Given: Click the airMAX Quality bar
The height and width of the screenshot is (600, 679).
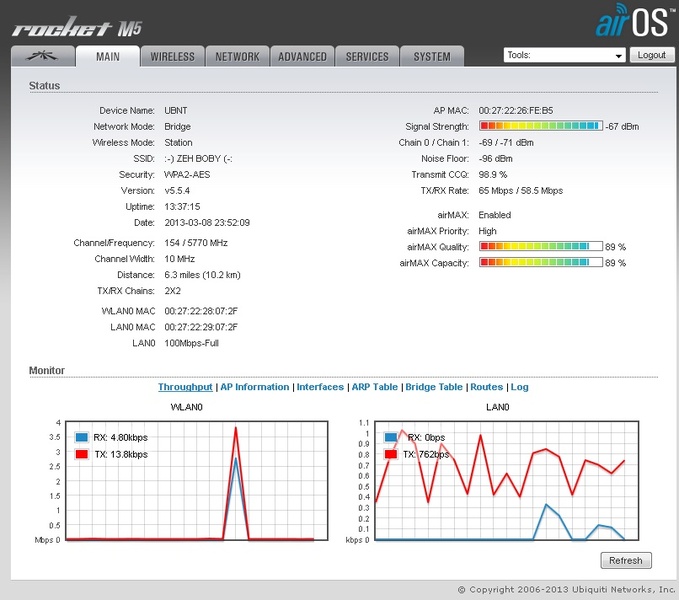Looking at the screenshot, I should 541,246.
